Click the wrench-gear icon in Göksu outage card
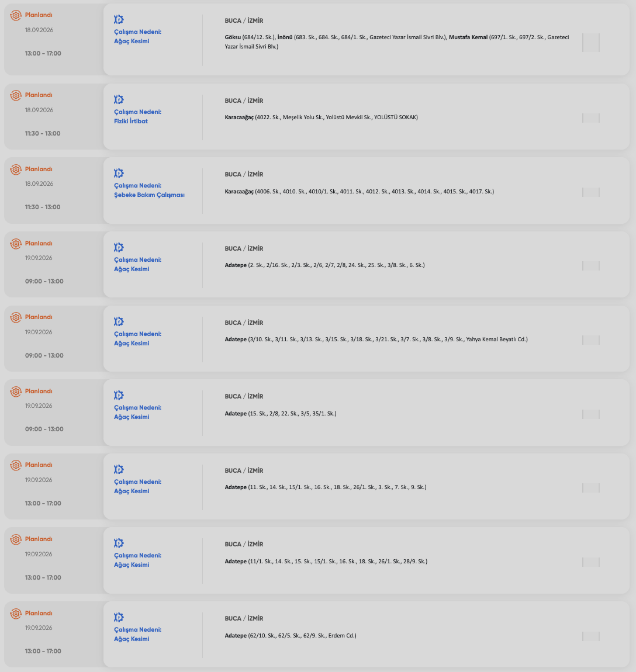The height and width of the screenshot is (672, 636). pos(119,19)
